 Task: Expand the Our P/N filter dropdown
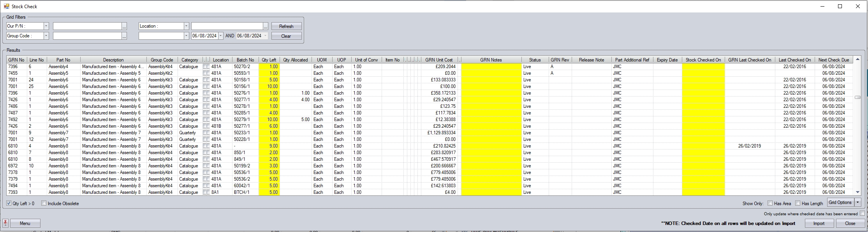pos(46,26)
